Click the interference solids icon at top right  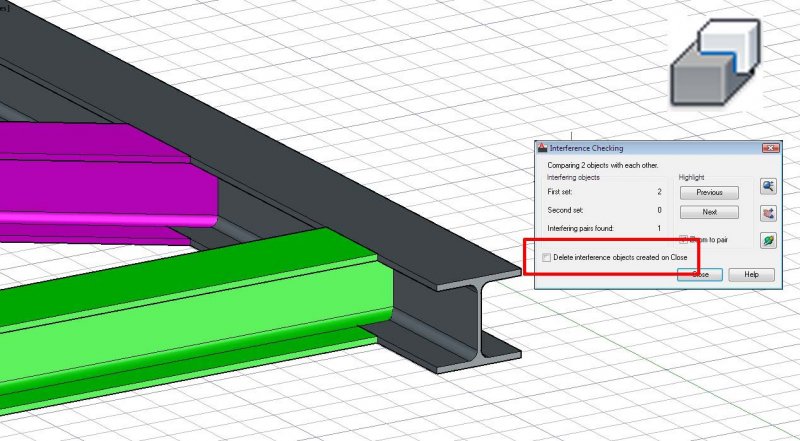(715, 62)
